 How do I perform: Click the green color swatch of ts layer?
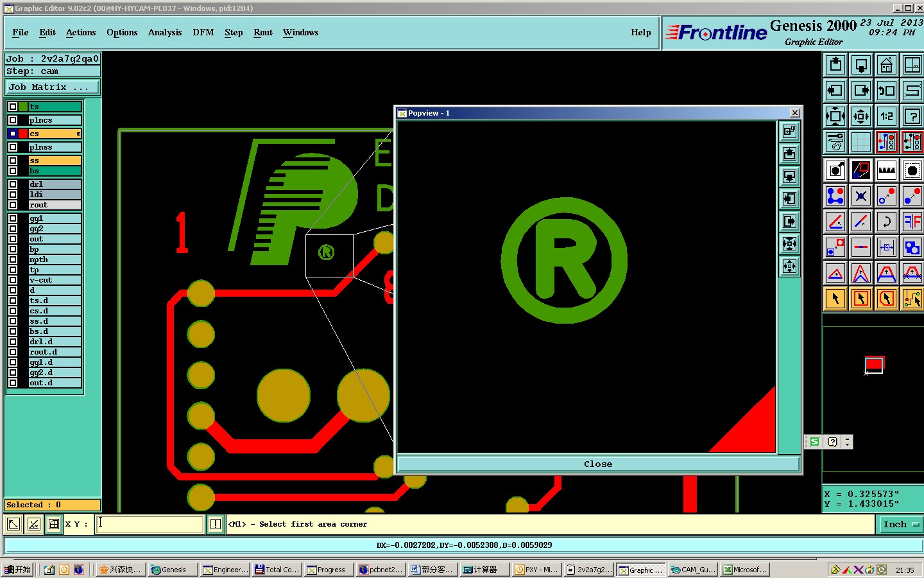23,107
